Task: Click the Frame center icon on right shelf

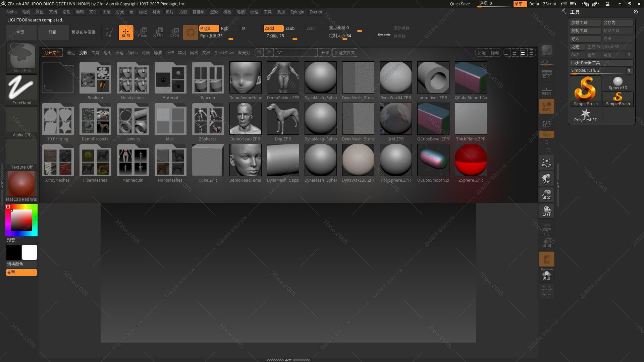Action: (x=546, y=163)
